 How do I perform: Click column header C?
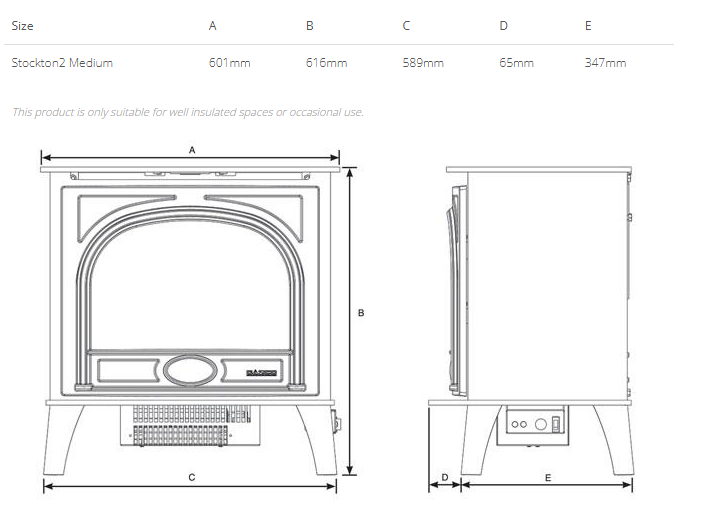coord(406,26)
